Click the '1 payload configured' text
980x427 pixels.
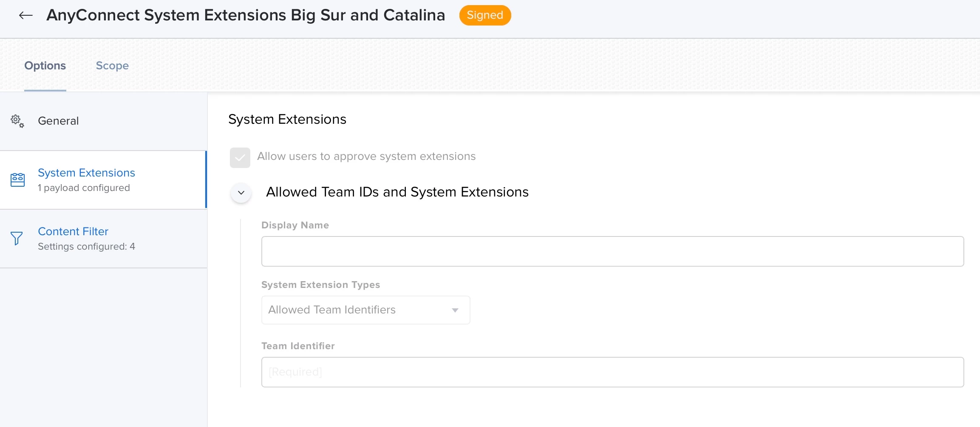(84, 188)
